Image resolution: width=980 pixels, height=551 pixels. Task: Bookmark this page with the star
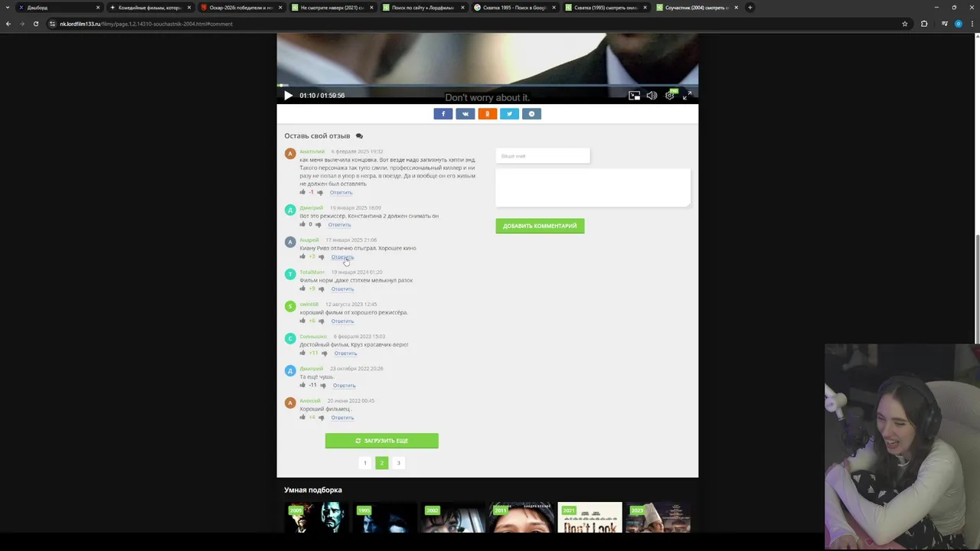[x=905, y=24]
